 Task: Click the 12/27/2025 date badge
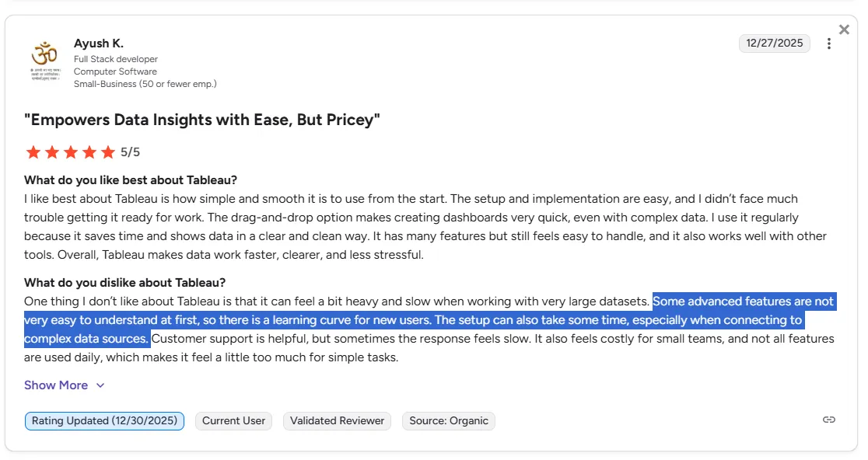pyautogui.click(x=774, y=44)
